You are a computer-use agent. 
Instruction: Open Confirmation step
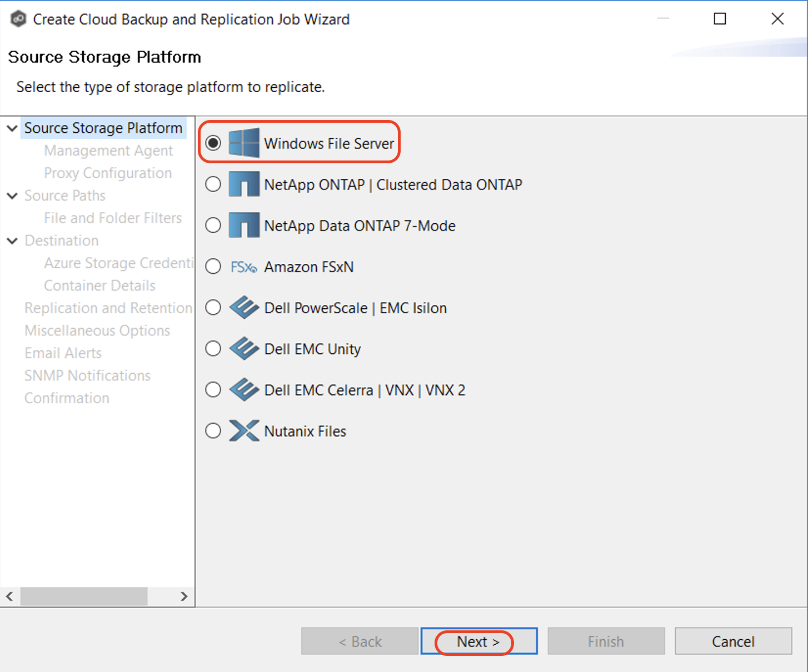[x=67, y=398]
